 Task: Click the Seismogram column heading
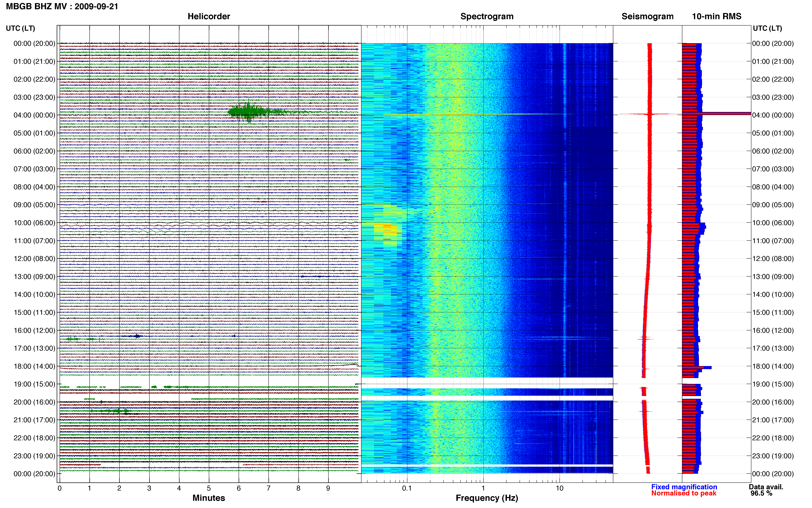(x=648, y=16)
